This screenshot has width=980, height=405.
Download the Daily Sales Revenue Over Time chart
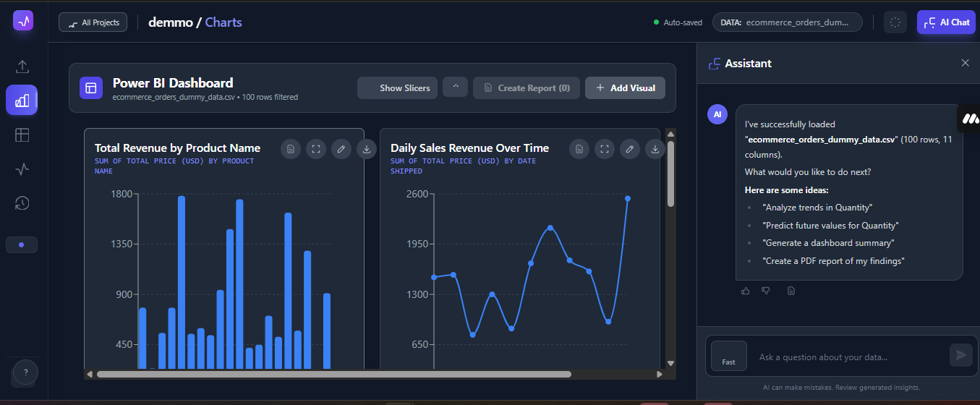coord(655,149)
